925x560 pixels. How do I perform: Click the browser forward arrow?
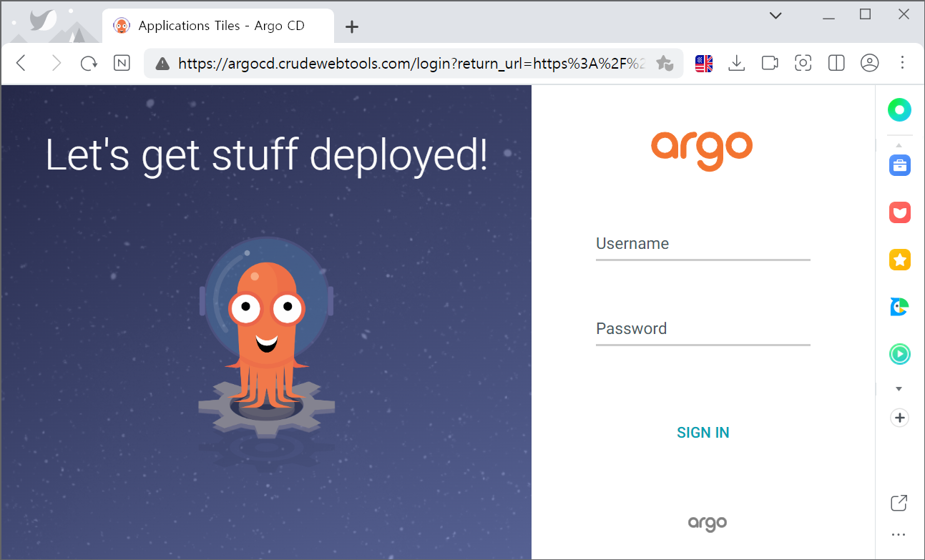click(56, 63)
